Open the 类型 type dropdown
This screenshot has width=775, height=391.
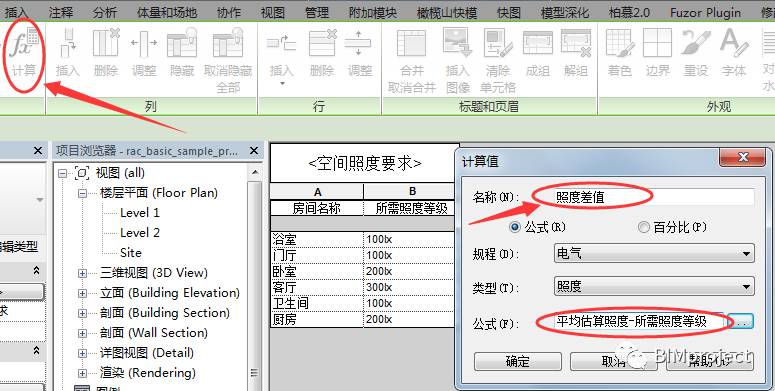pyautogui.click(x=654, y=286)
